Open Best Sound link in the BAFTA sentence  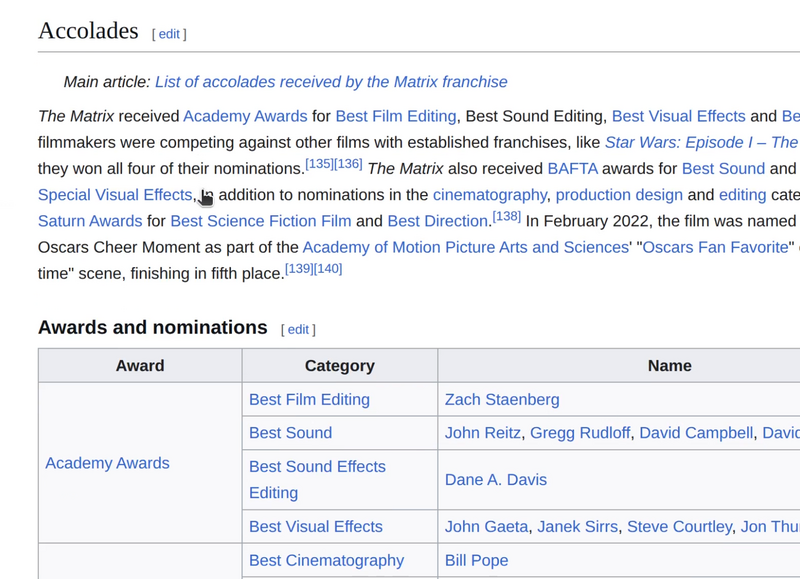pos(723,169)
